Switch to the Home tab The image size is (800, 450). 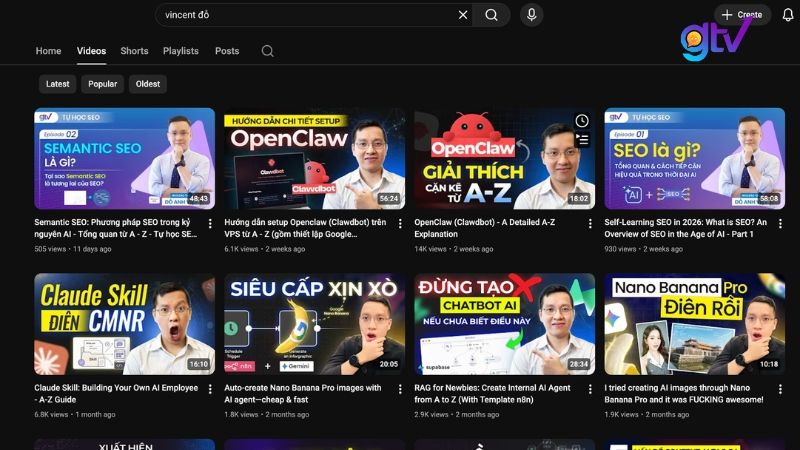[x=48, y=51]
